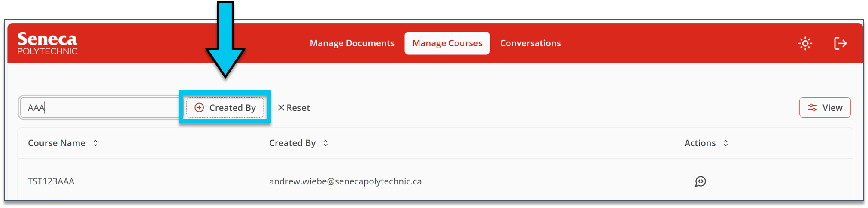Click the Course Name column header

(x=57, y=143)
